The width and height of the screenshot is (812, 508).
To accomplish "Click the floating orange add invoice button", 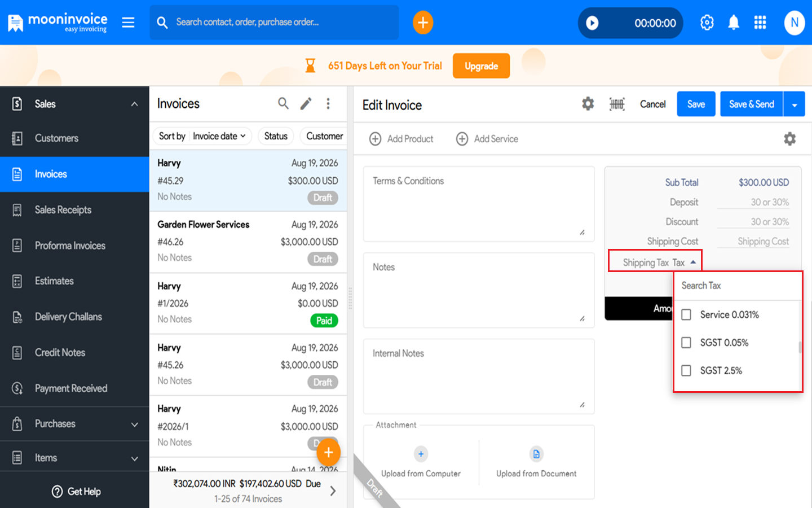I will [328, 452].
